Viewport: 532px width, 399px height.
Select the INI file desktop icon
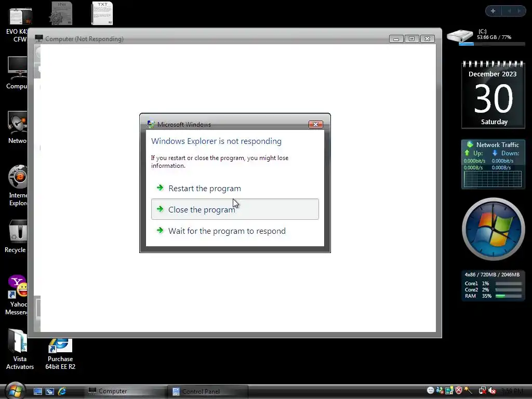click(x=61, y=14)
